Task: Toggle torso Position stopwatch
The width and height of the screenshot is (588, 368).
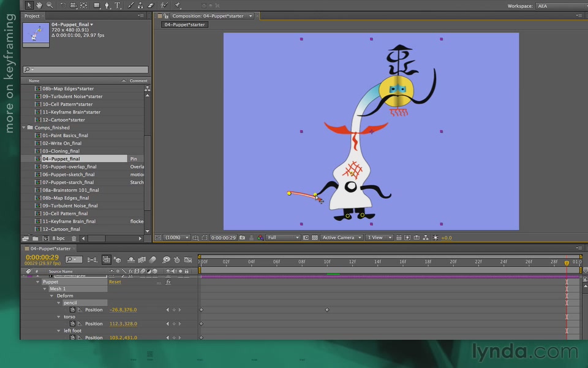Action: pyautogui.click(x=72, y=324)
